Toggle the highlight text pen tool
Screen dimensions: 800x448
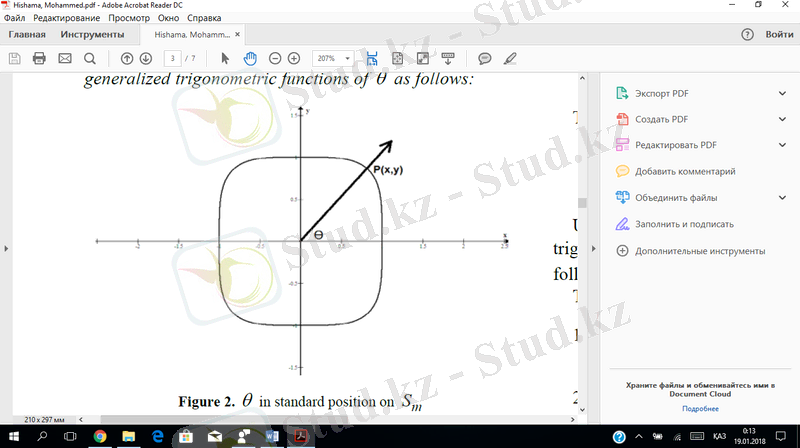coord(511,59)
